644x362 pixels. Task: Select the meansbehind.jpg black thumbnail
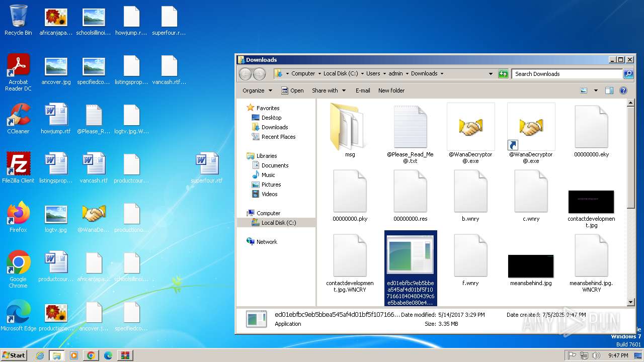pos(531,266)
